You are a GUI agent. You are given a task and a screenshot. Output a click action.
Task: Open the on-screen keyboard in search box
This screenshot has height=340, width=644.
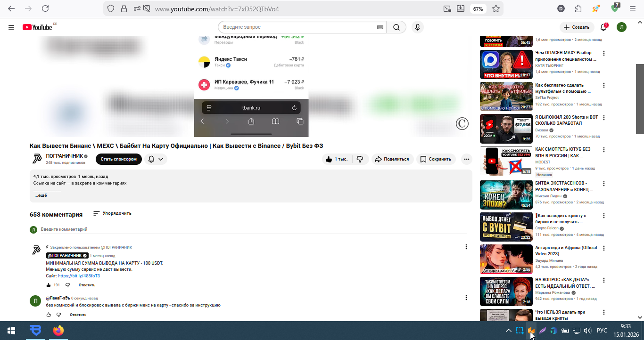coord(380,27)
